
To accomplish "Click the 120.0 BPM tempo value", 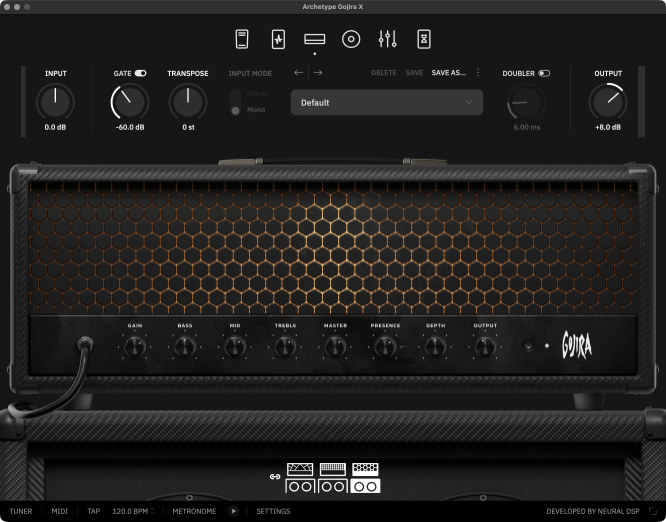I will 130,511.
